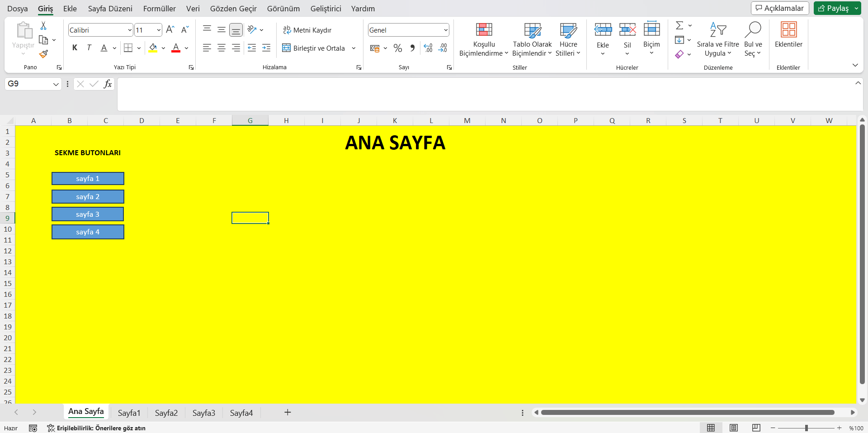The width and height of the screenshot is (868, 433).
Task: Increase font size with large A
Action: pyautogui.click(x=170, y=30)
